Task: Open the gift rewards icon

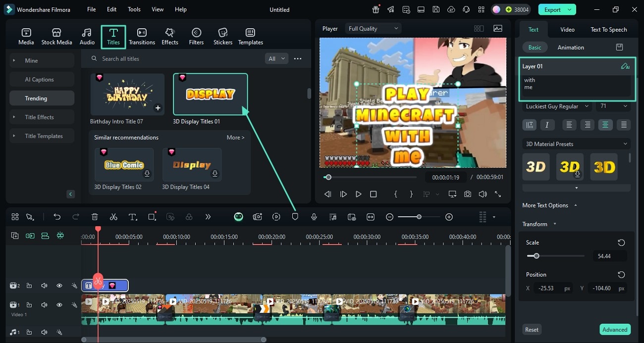Action: coord(376,9)
